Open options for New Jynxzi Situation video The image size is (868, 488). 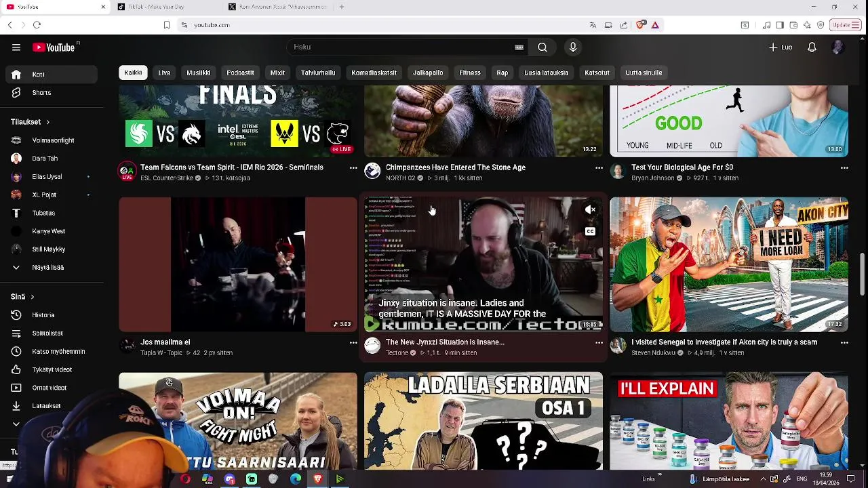[599, 343]
